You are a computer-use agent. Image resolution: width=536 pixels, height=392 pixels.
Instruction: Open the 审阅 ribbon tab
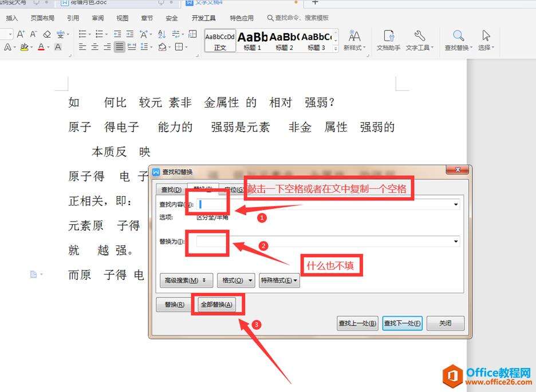click(x=98, y=18)
